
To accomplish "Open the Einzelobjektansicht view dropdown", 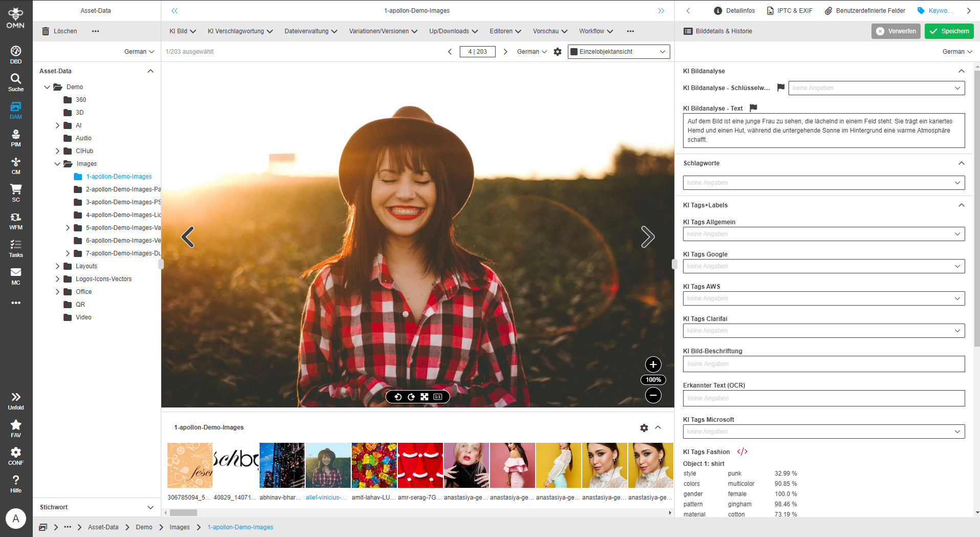I will tap(619, 52).
